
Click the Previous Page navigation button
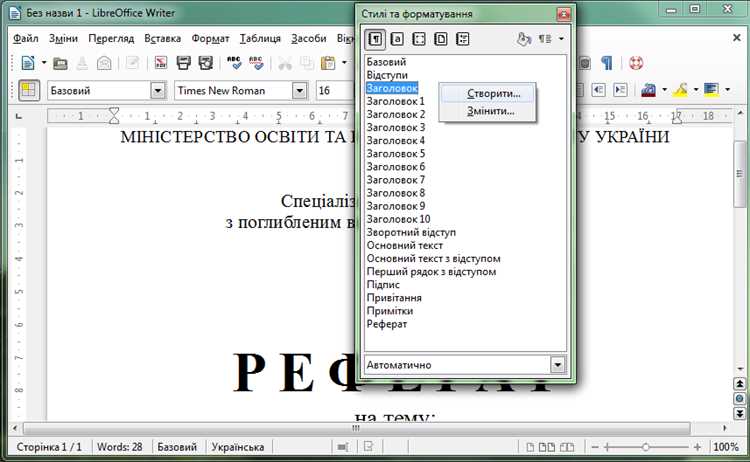pyautogui.click(x=739, y=384)
